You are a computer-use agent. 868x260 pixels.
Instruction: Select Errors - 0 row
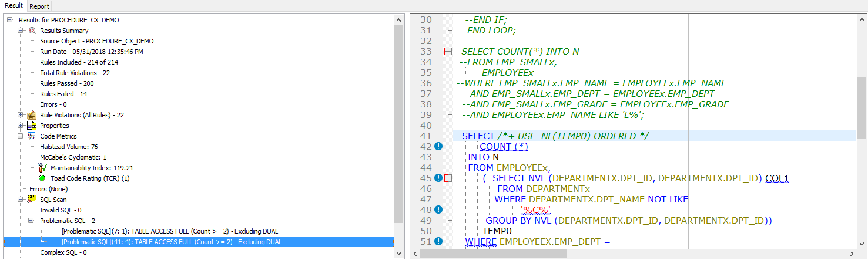(53, 104)
